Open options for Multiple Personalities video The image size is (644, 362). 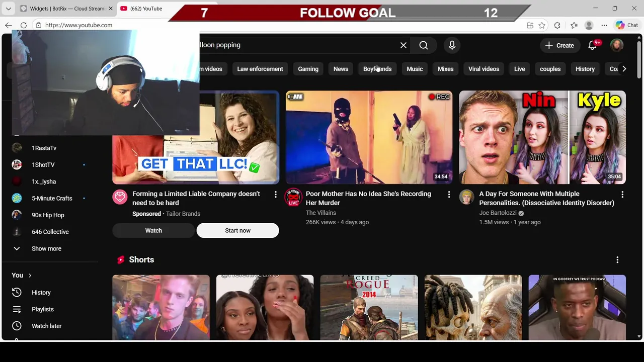pyautogui.click(x=622, y=194)
